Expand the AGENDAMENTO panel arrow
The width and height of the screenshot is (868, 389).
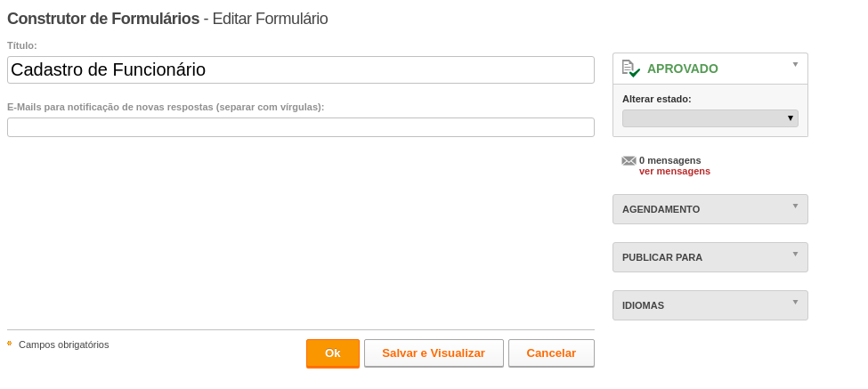796,206
